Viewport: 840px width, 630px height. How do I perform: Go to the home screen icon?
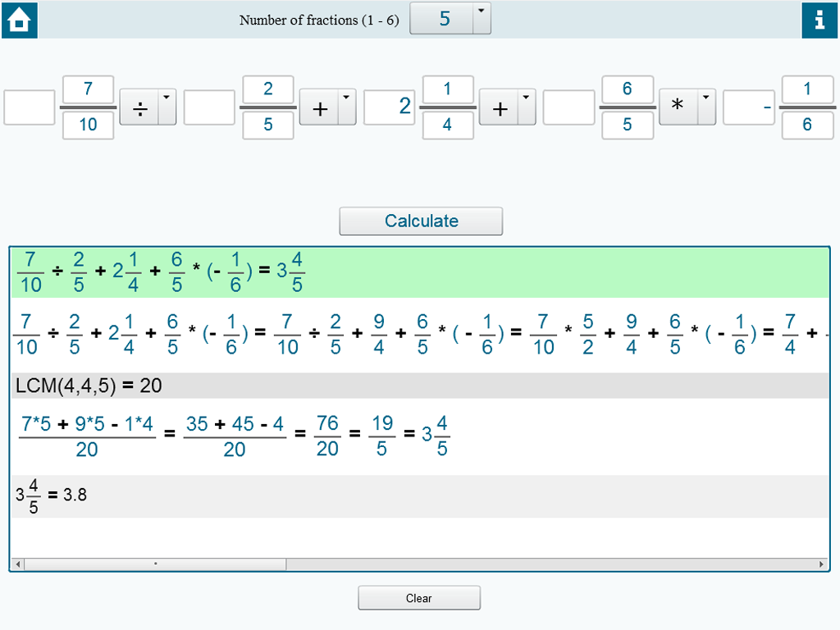20,20
